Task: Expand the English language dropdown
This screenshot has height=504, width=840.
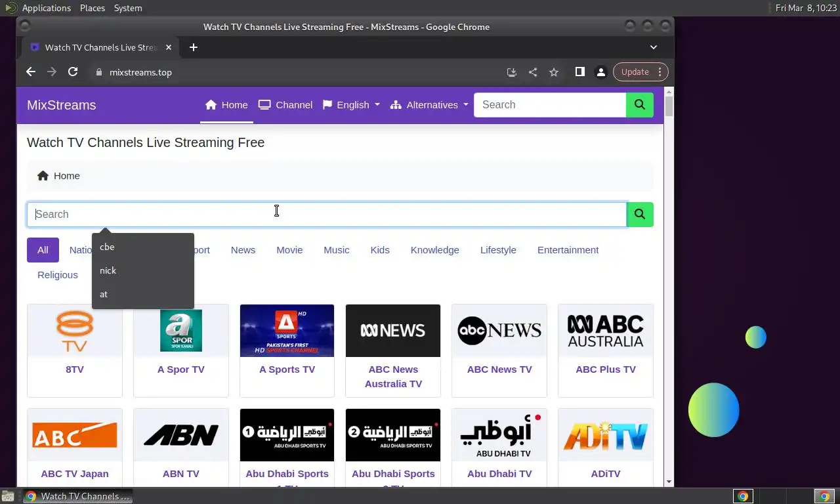Action: point(351,105)
